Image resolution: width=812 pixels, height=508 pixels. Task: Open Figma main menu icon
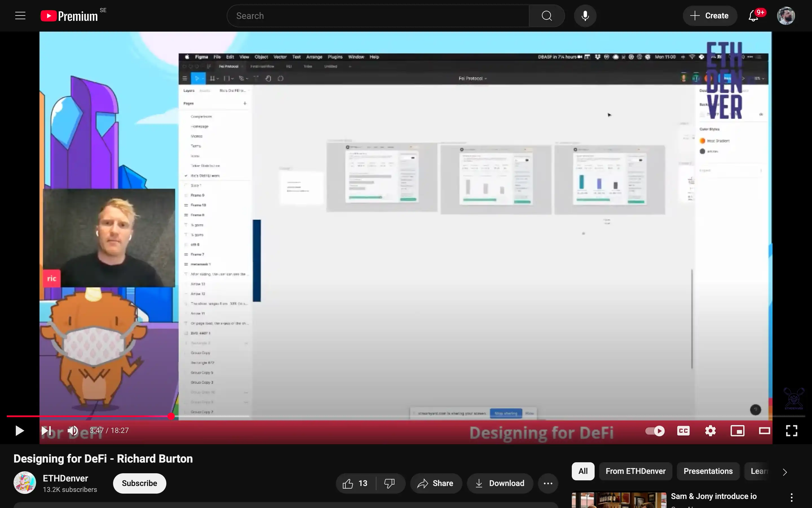[185, 78]
